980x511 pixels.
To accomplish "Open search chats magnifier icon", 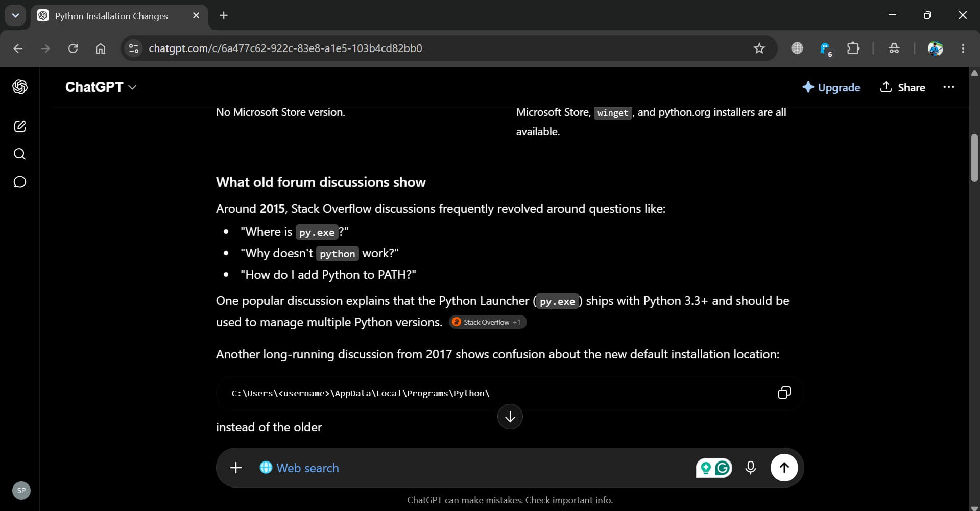I will (20, 154).
